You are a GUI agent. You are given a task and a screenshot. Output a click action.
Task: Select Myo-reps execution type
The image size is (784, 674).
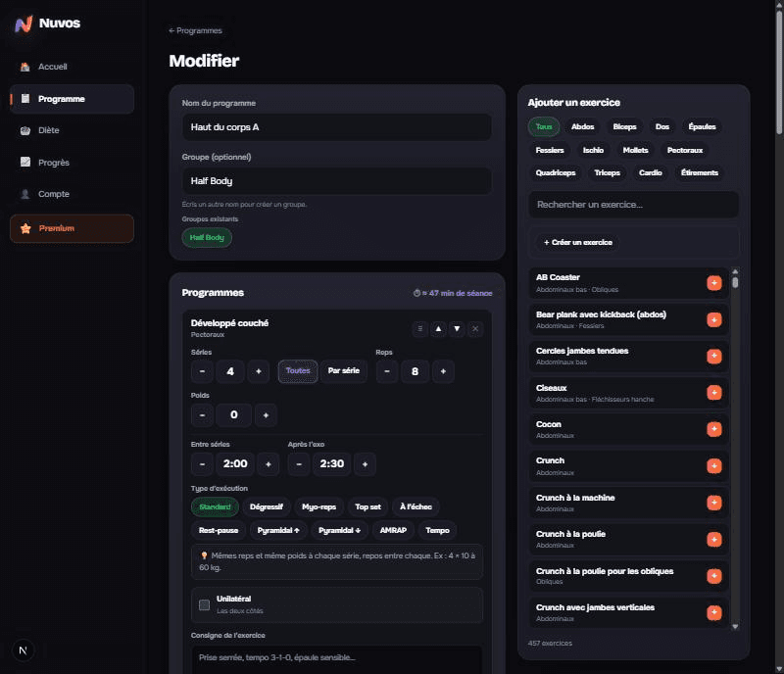point(319,507)
